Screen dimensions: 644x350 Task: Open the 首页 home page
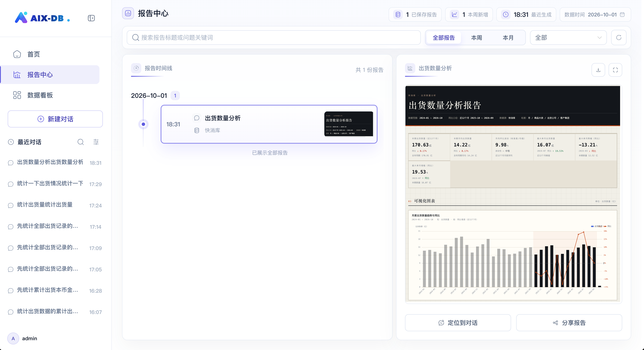50,54
